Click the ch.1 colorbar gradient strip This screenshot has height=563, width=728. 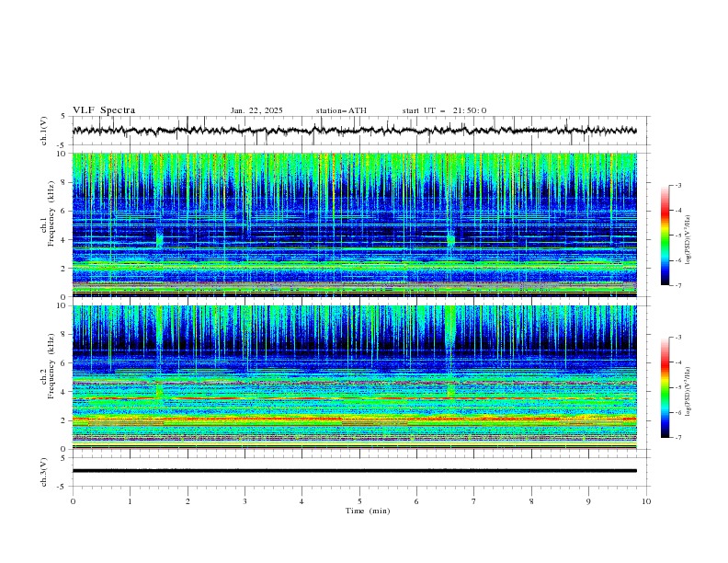[665, 236]
